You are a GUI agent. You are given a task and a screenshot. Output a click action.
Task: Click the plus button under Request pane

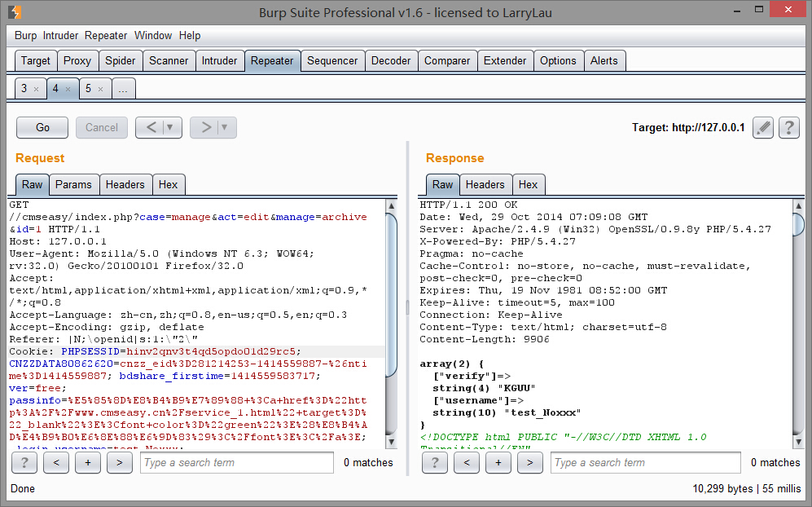pos(88,462)
